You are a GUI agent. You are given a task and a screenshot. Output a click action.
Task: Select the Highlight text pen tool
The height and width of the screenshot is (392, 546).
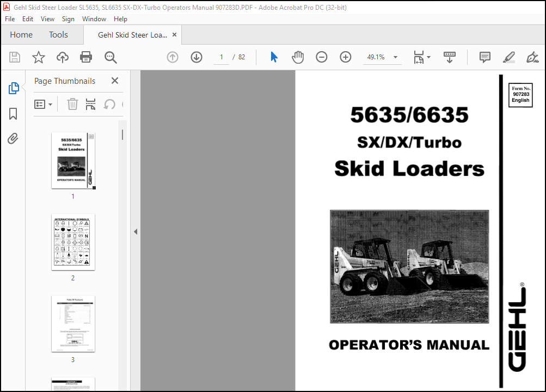(509, 57)
